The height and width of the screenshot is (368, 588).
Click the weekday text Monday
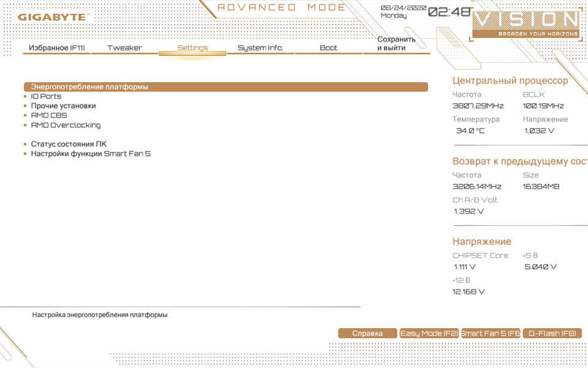394,16
